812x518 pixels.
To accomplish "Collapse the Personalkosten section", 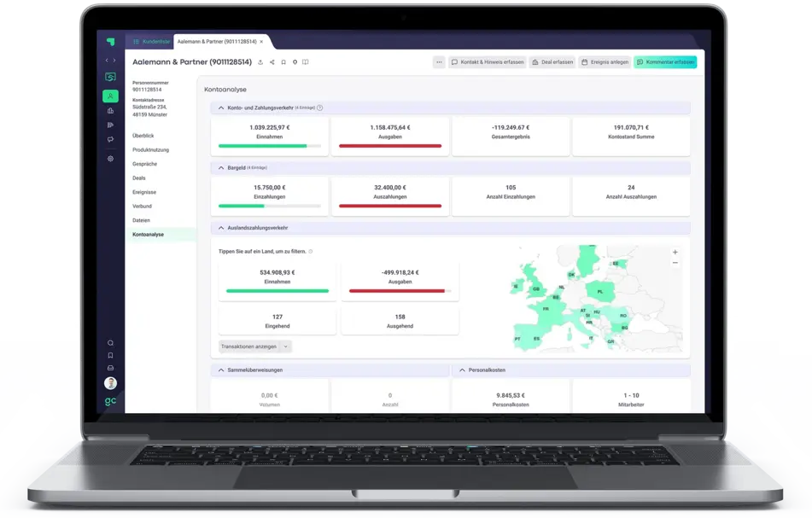I will click(x=462, y=370).
